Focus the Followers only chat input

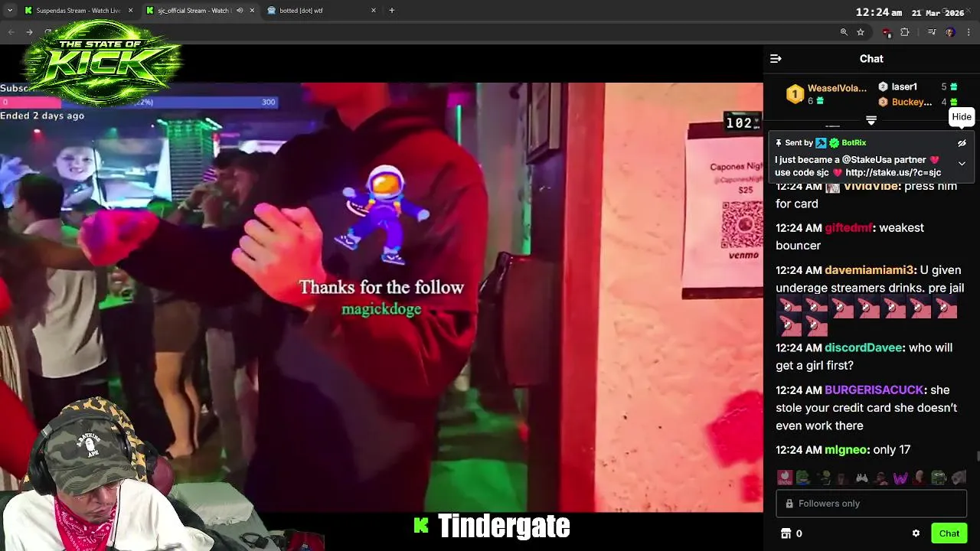(x=871, y=504)
